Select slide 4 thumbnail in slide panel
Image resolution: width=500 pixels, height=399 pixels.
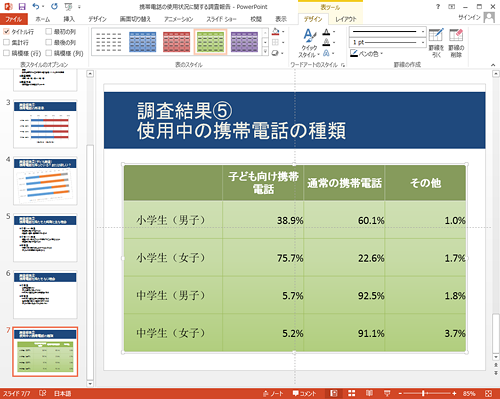pyautogui.click(x=45, y=181)
